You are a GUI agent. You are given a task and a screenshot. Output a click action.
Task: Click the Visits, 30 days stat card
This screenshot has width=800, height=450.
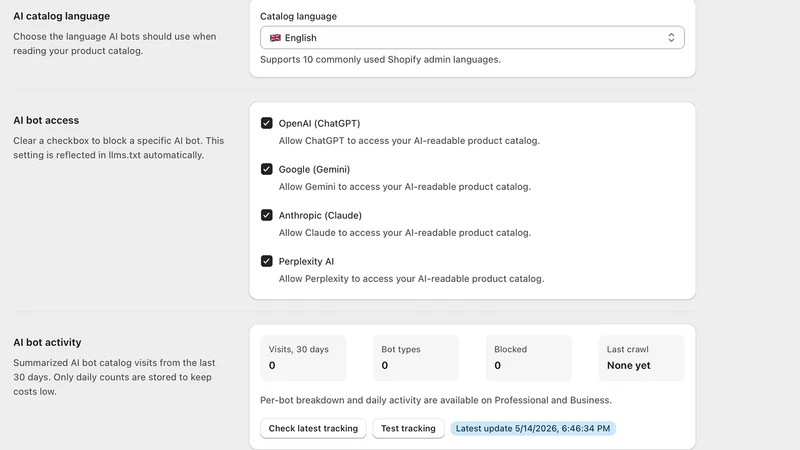tap(303, 358)
